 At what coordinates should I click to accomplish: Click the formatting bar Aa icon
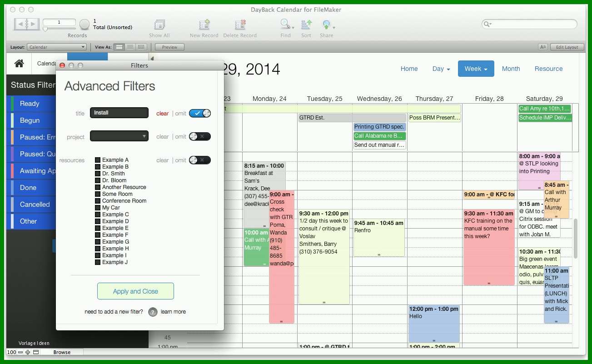point(542,47)
